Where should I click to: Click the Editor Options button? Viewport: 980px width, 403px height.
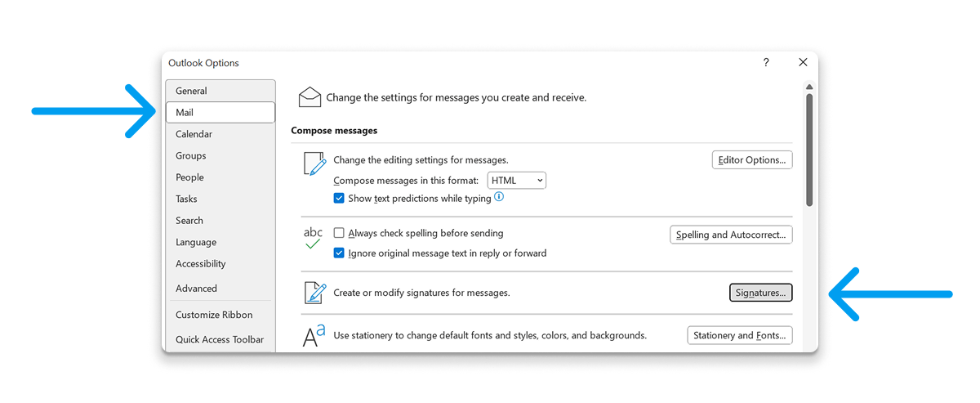(x=752, y=160)
